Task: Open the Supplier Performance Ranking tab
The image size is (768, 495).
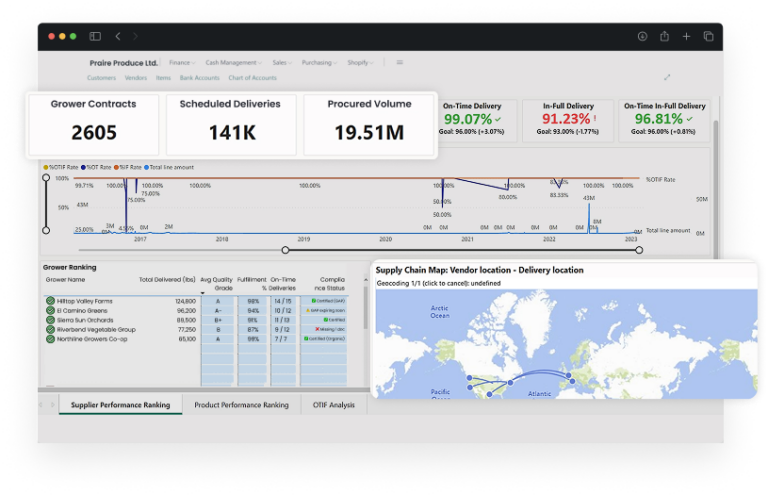Action: tap(120, 405)
